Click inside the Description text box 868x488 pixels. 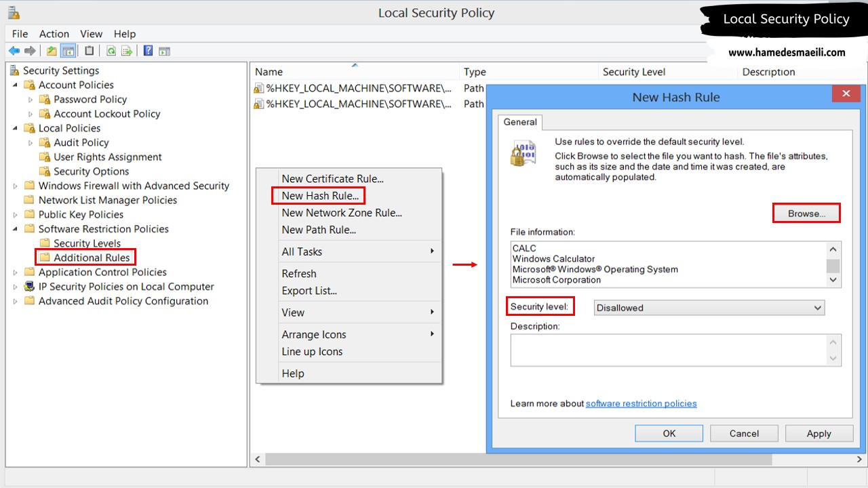669,350
